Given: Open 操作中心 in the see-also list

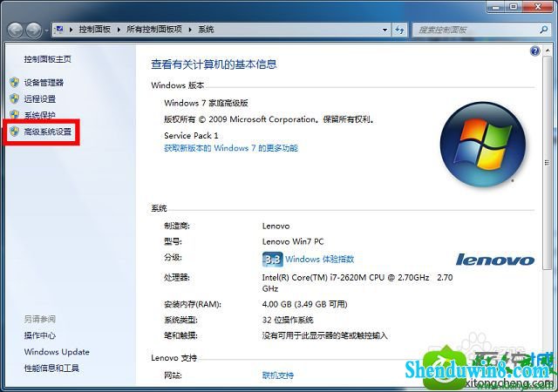Looking at the screenshot, I should 40,335.
